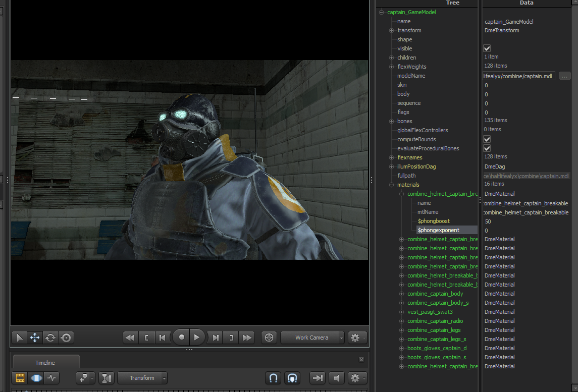Expand the illumPositionDag node
578x392 pixels.
tap(392, 167)
